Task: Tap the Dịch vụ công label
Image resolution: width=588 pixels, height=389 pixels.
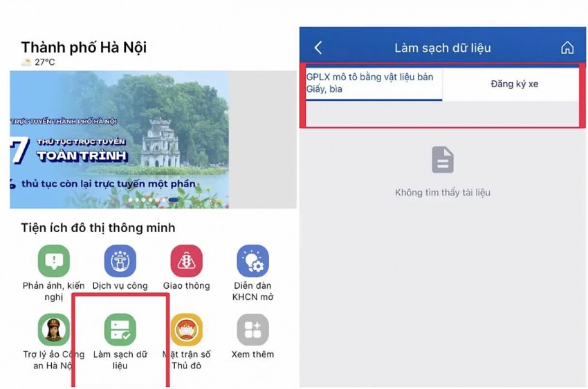Action: [x=120, y=285]
